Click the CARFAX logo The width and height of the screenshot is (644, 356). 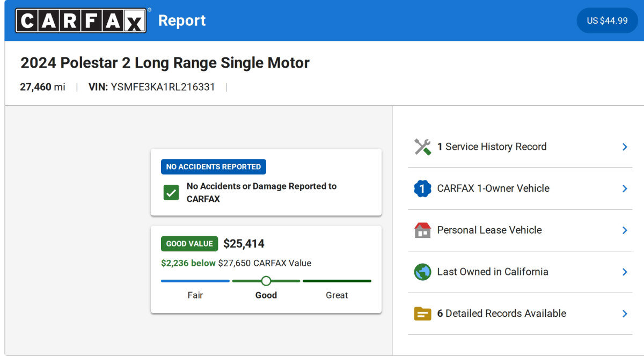pyautogui.click(x=80, y=20)
